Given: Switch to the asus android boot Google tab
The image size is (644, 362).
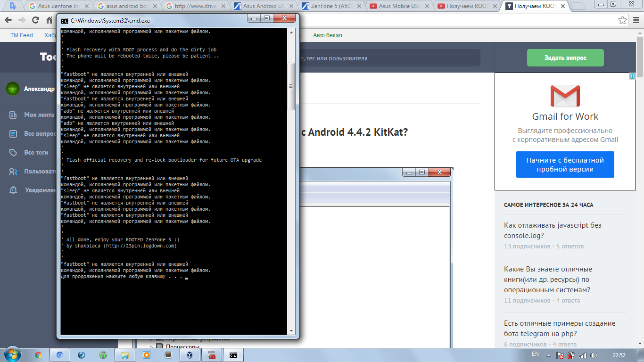Looking at the screenshot, I should (126, 6).
